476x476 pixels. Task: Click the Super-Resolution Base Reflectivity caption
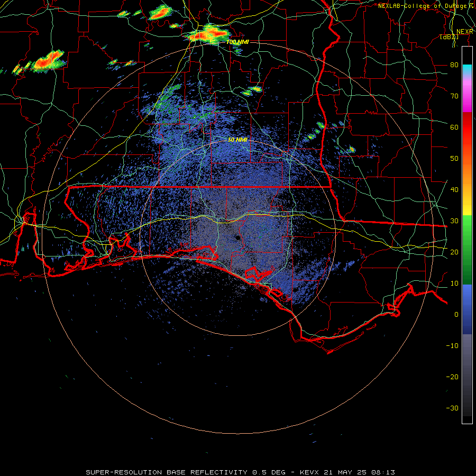241,472
